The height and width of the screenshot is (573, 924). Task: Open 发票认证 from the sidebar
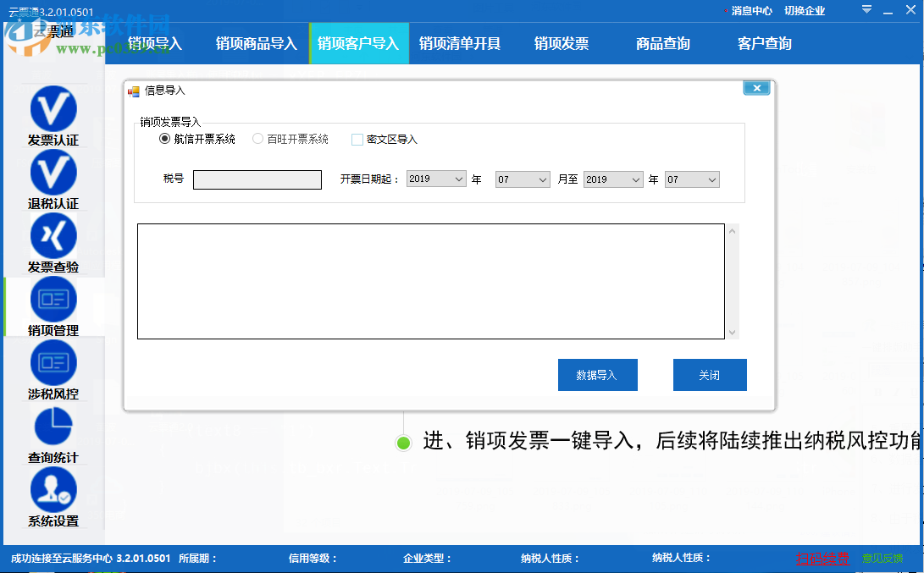(53, 119)
